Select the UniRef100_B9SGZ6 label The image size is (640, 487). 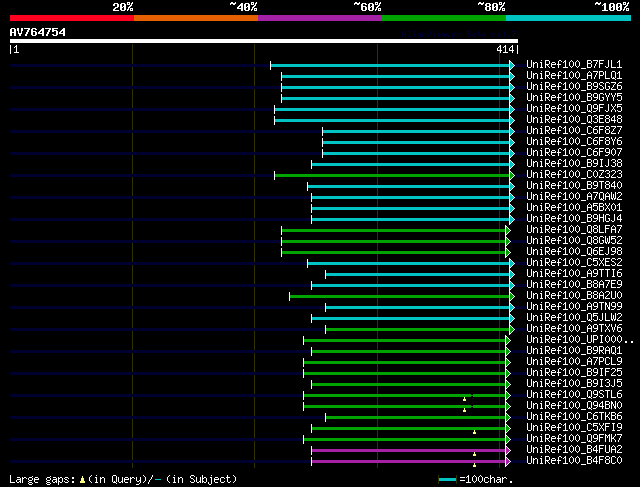click(x=574, y=87)
